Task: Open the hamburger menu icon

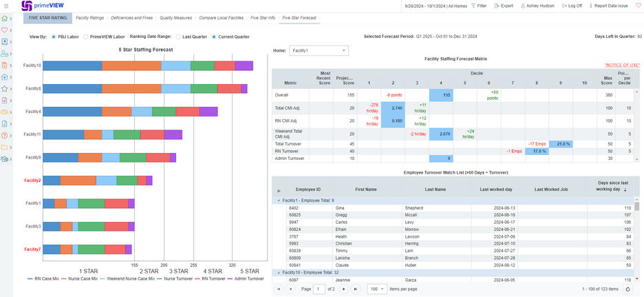Action: 6,6
